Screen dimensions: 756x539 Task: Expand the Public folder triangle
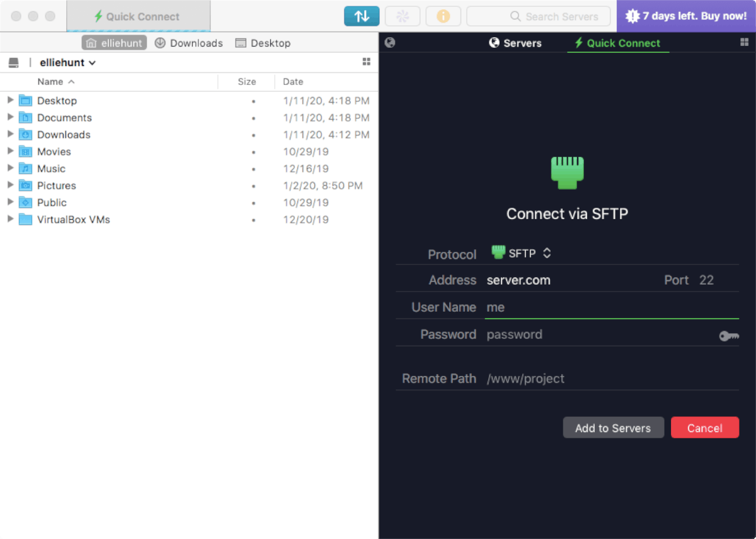(x=10, y=202)
